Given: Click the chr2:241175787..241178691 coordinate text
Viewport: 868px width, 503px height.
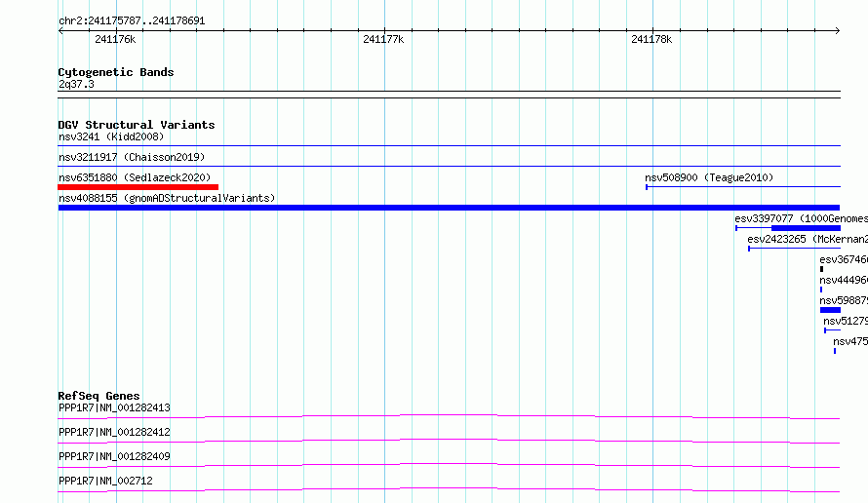Looking at the screenshot, I should click(132, 21).
